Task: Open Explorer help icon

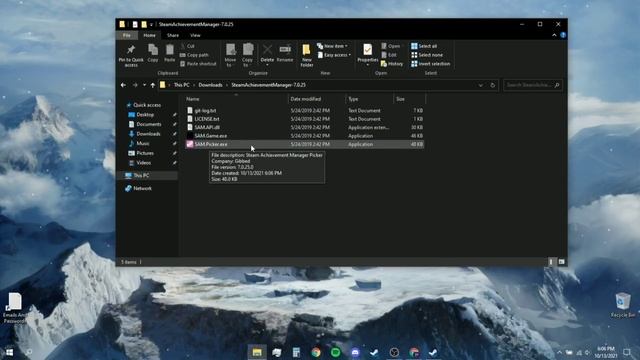Action: point(563,36)
